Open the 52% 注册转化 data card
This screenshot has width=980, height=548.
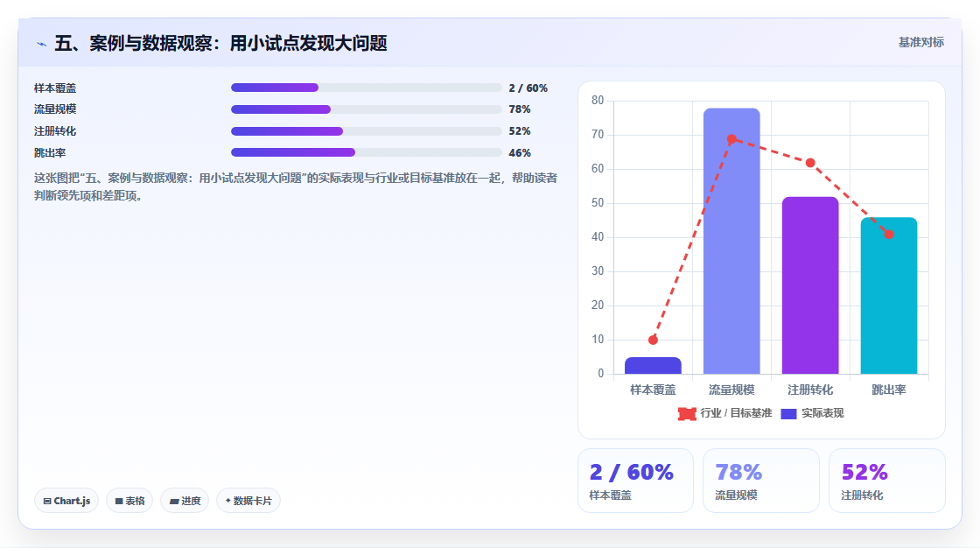click(887, 481)
